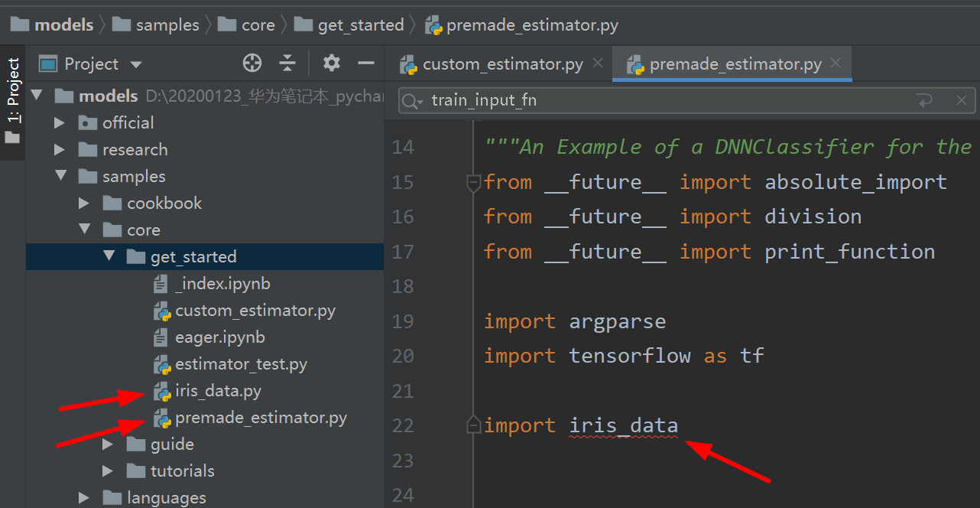Open the Project panel settings gear
The image size is (980, 508).
click(x=330, y=63)
